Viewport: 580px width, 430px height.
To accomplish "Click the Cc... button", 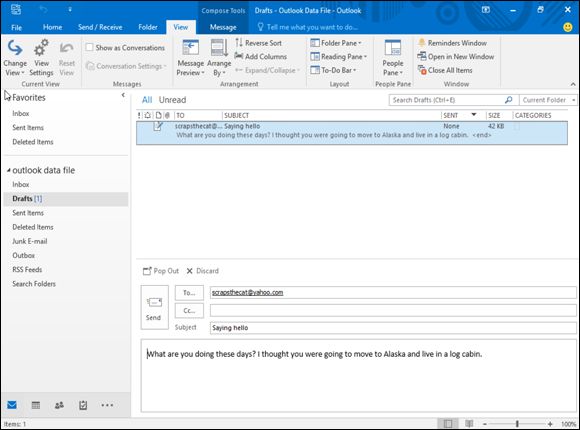I will [189, 310].
